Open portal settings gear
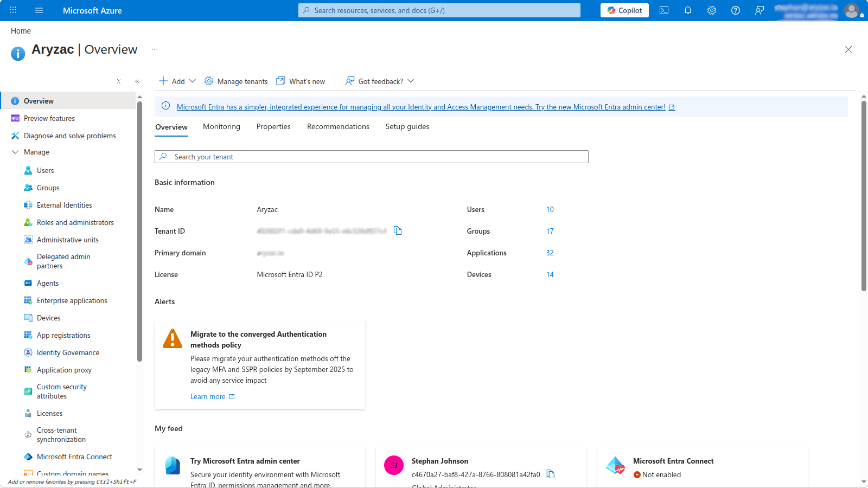 click(712, 10)
